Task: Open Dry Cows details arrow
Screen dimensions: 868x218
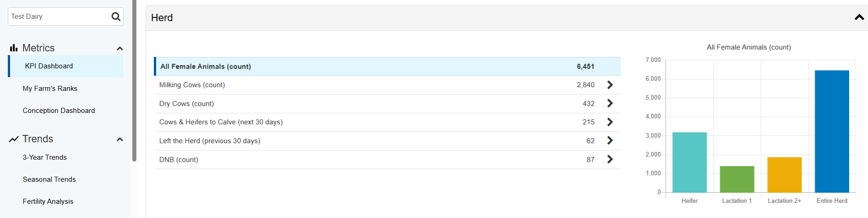Action: pos(610,103)
